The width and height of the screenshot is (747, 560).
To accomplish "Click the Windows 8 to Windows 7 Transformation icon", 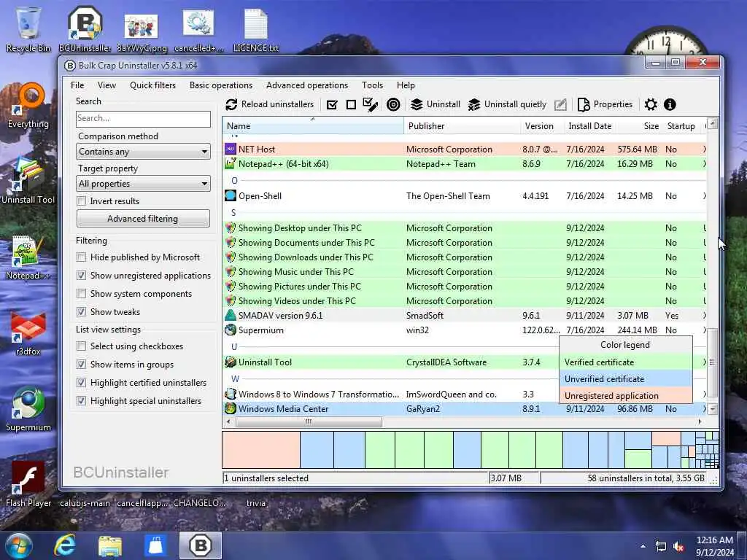I will pyautogui.click(x=230, y=394).
